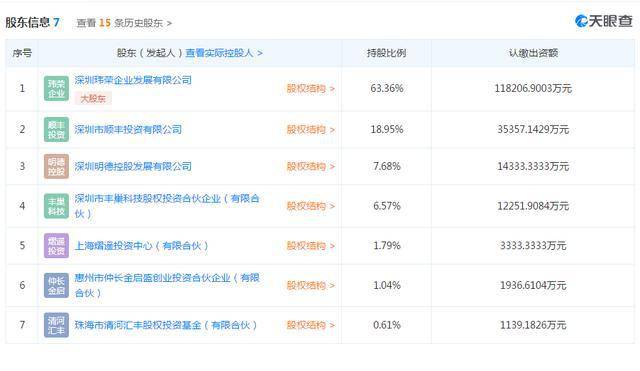Open 珠海市清河汇丰股权投资基金 link
Viewport: 640px width, 371px height.
tap(166, 325)
